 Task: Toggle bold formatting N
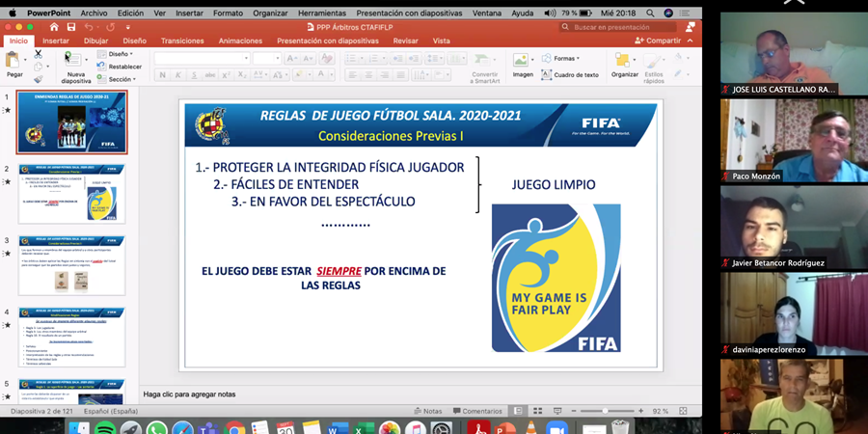(162, 75)
